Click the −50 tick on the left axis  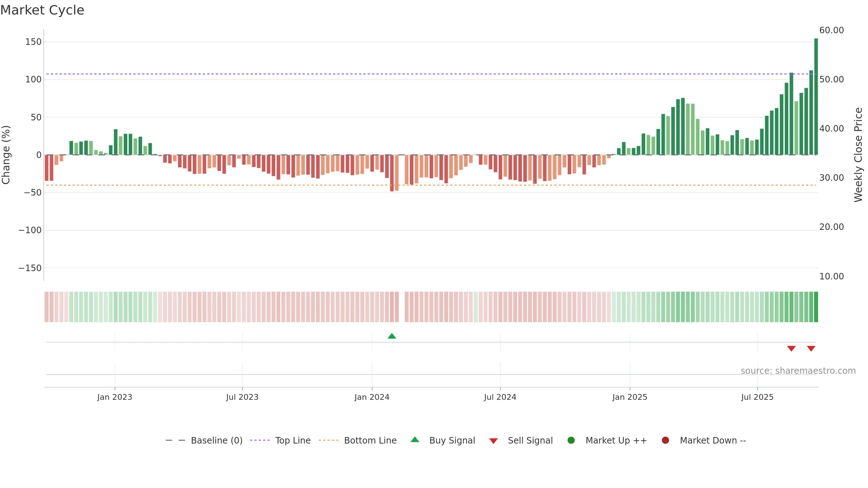coord(33,193)
